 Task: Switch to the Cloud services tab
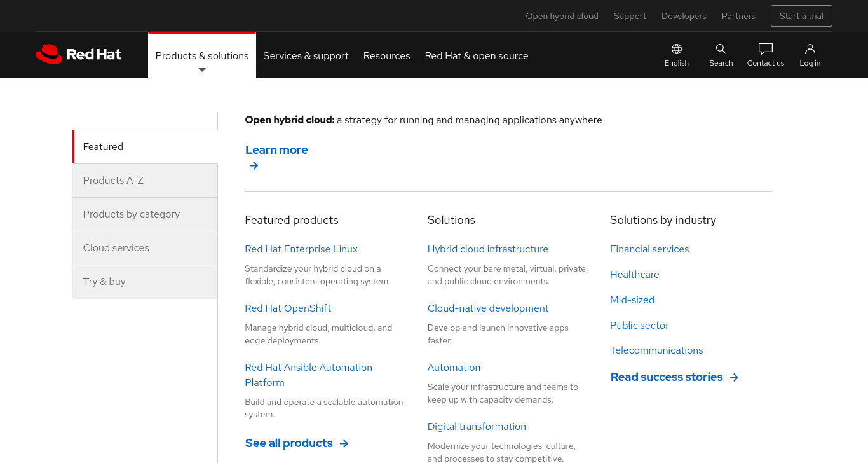click(x=145, y=248)
